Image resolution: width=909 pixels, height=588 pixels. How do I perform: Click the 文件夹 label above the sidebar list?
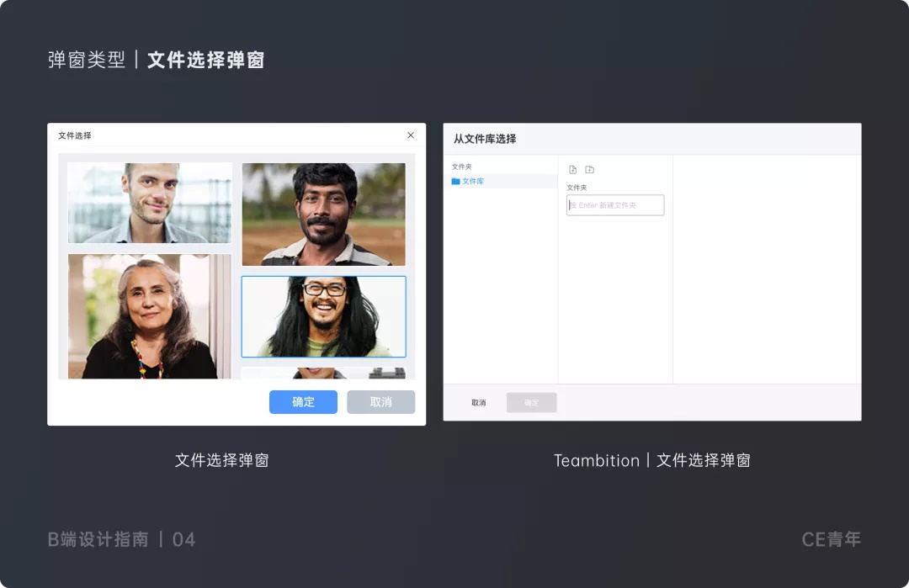coord(460,166)
